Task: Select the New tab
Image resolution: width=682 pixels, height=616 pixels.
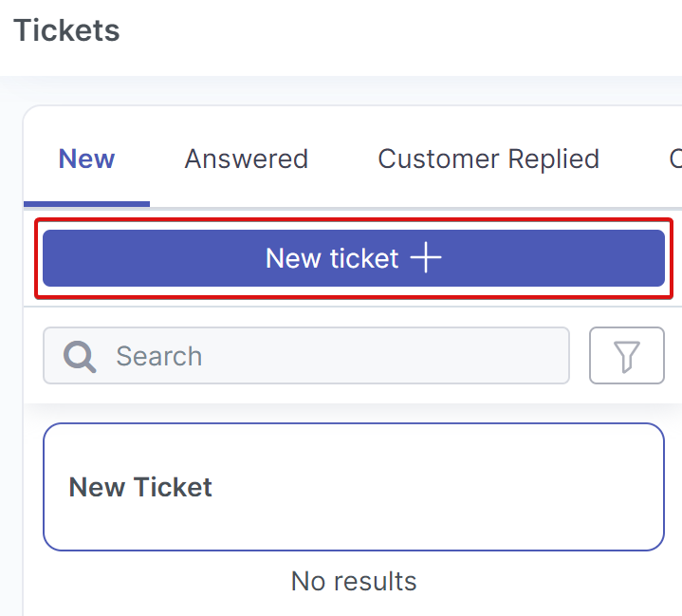Action: [x=86, y=159]
